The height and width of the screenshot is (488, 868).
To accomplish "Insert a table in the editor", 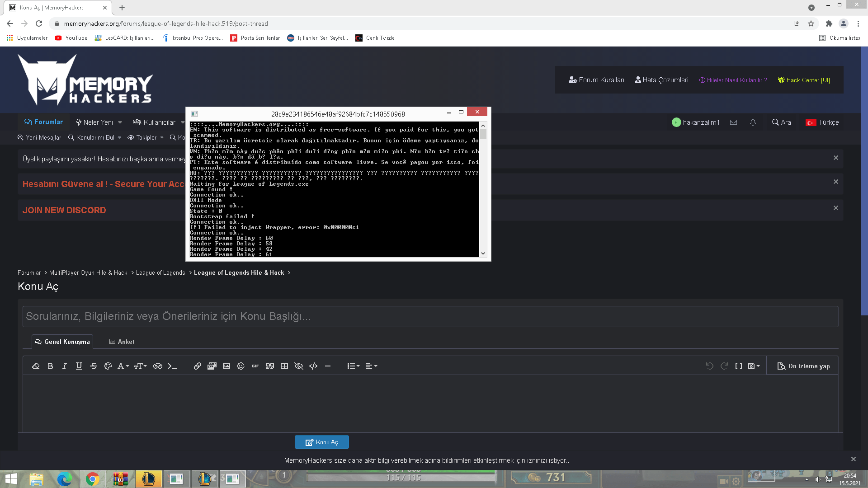I will point(284,366).
